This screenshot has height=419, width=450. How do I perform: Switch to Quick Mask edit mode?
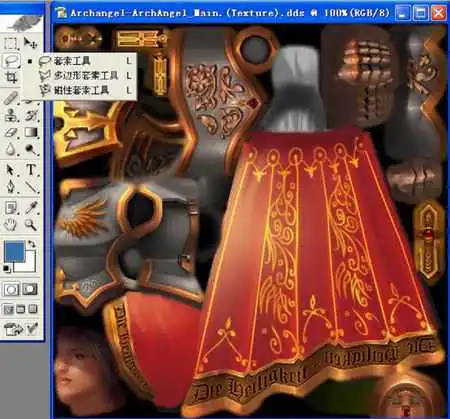click(x=30, y=289)
